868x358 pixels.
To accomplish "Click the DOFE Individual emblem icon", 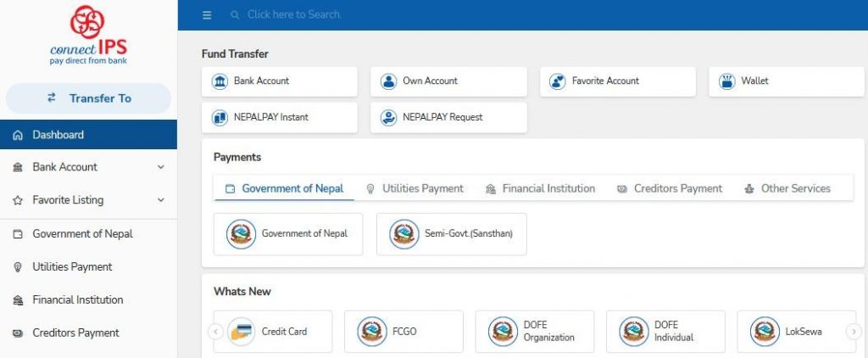I will pos(634,332).
